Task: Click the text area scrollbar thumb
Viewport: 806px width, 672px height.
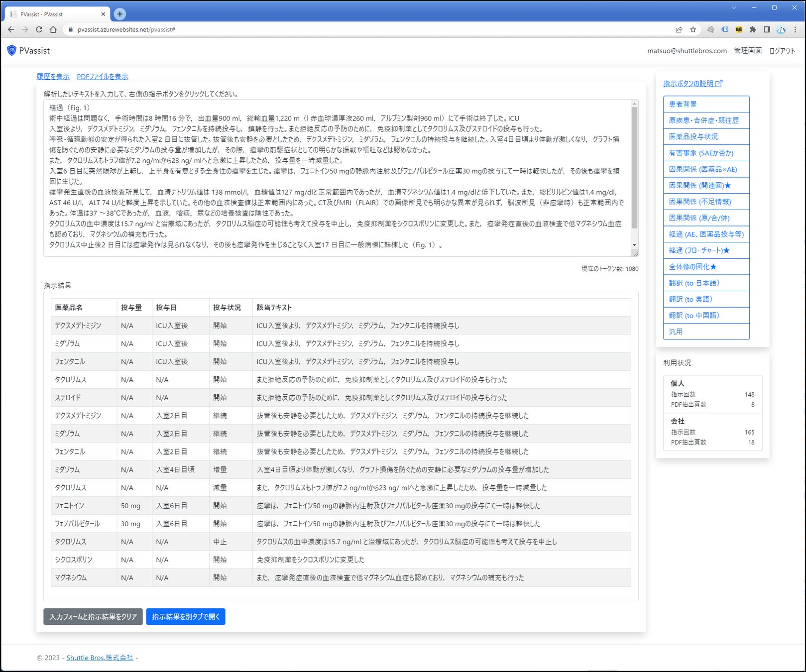Action: click(634, 168)
